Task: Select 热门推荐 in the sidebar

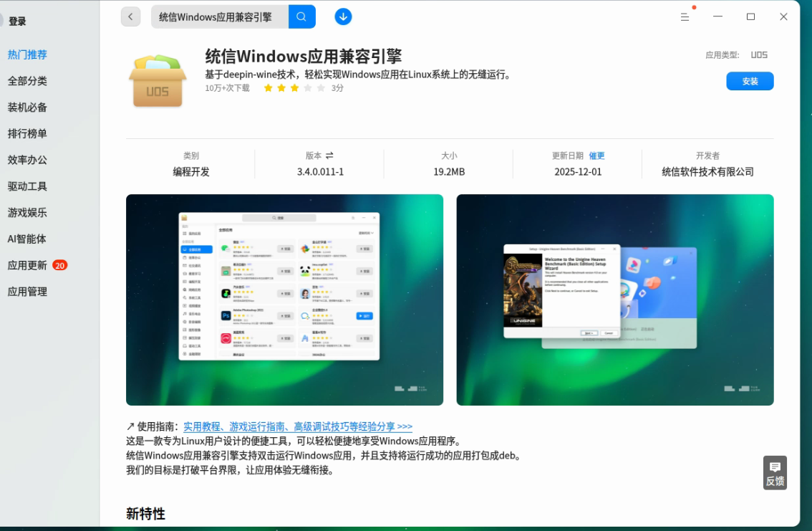Action: (27, 54)
